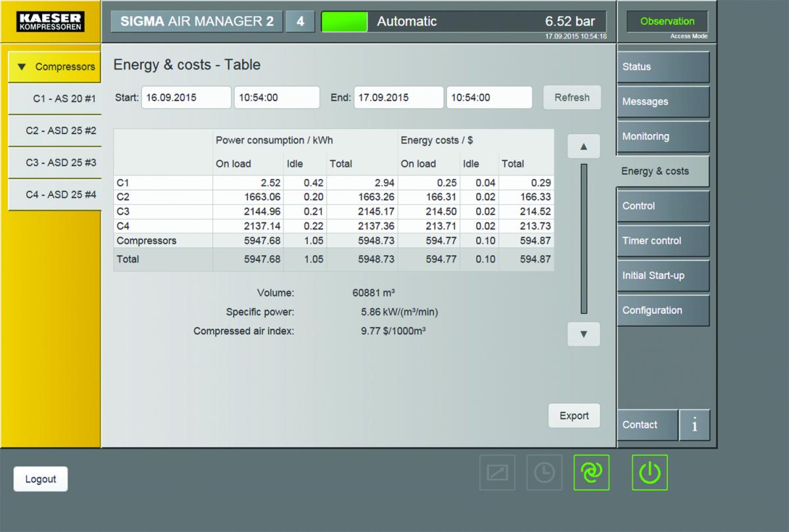789x532 pixels.
Task: Open the Messages menu
Action: tap(663, 101)
